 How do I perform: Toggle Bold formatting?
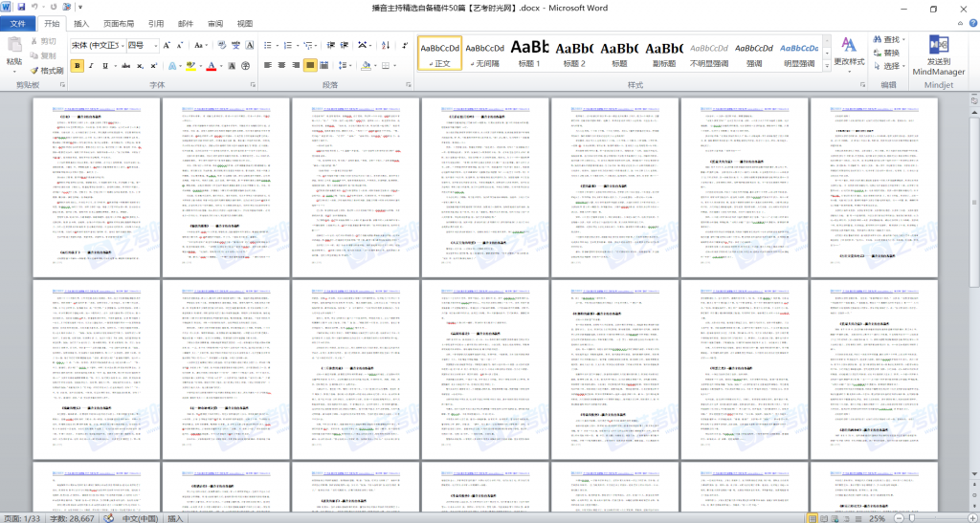pos(78,66)
